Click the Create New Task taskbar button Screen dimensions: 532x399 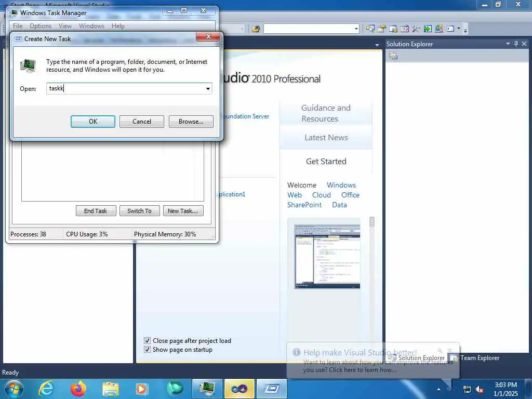(272, 389)
